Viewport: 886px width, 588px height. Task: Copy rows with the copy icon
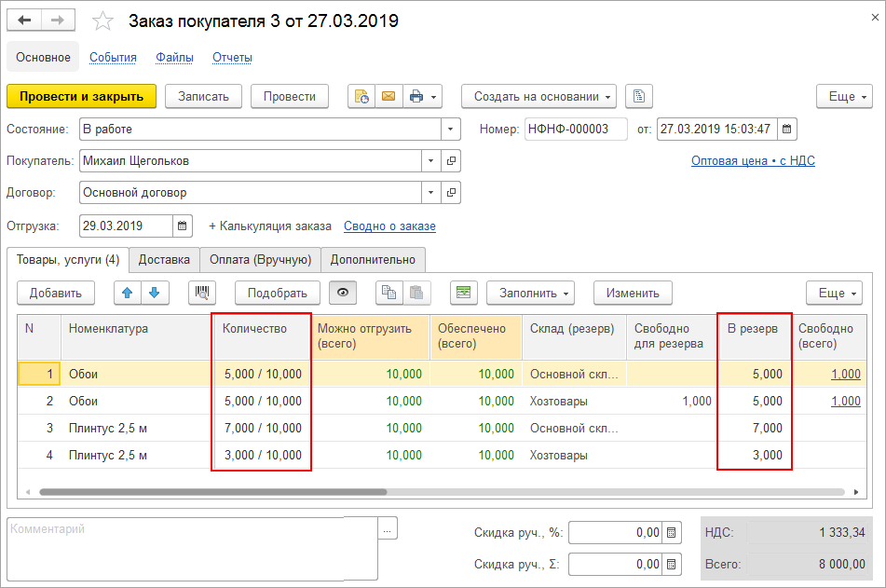[388, 293]
